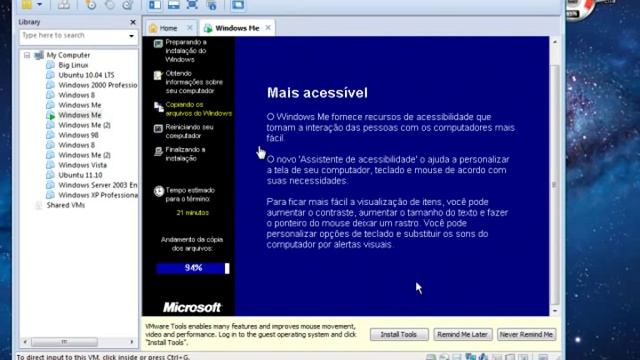Screen dimensions: 640x360
Task: Click the revert snapshot toolbar icon
Action: 109,4
